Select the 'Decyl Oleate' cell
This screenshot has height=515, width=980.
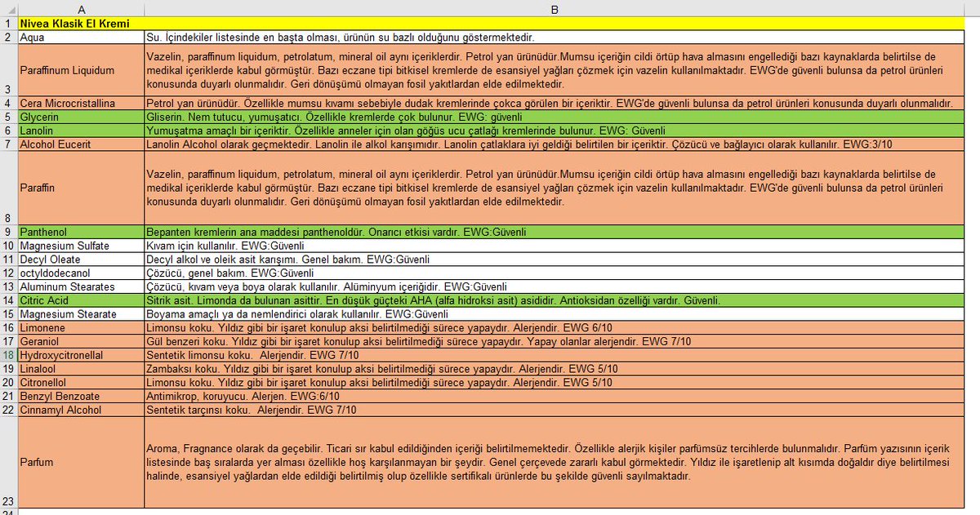pos(80,260)
